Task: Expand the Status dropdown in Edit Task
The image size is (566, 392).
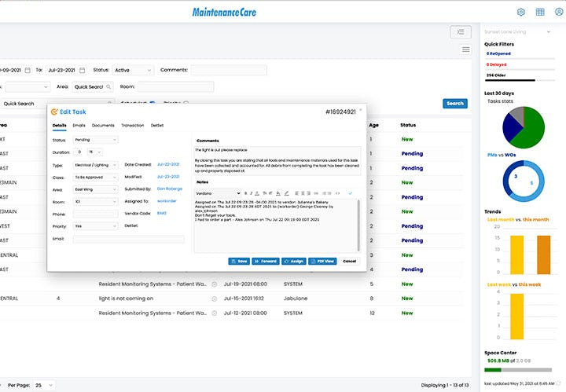Action: [x=96, y=140]
